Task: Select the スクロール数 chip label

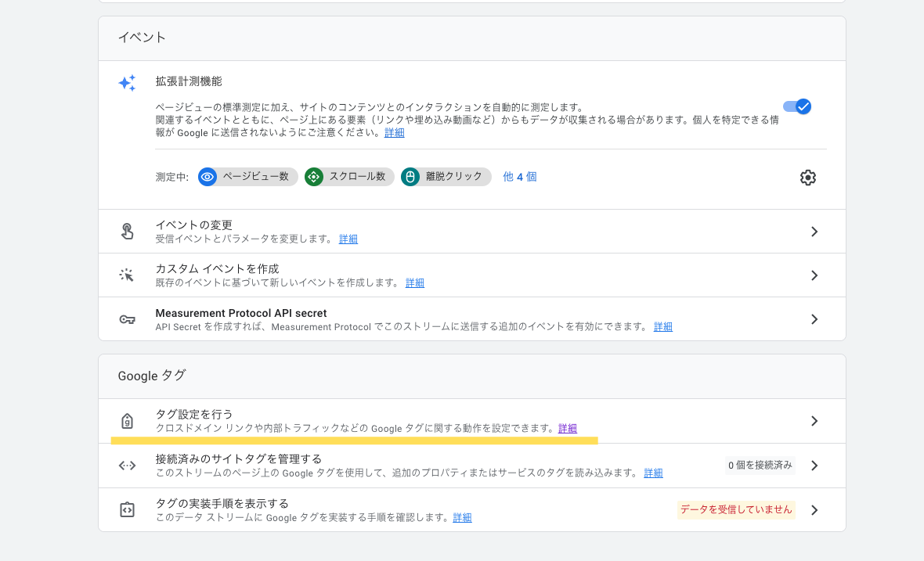Action: point(357,177)
